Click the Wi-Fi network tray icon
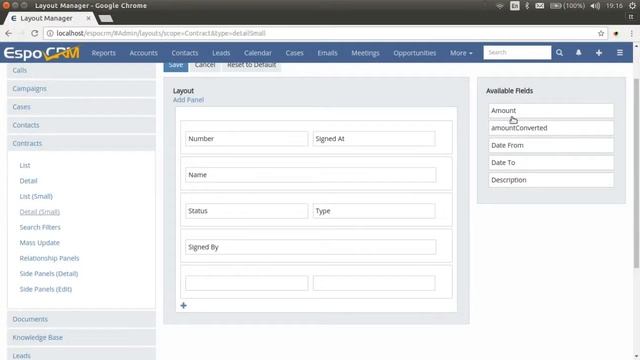 click(500, 6)
